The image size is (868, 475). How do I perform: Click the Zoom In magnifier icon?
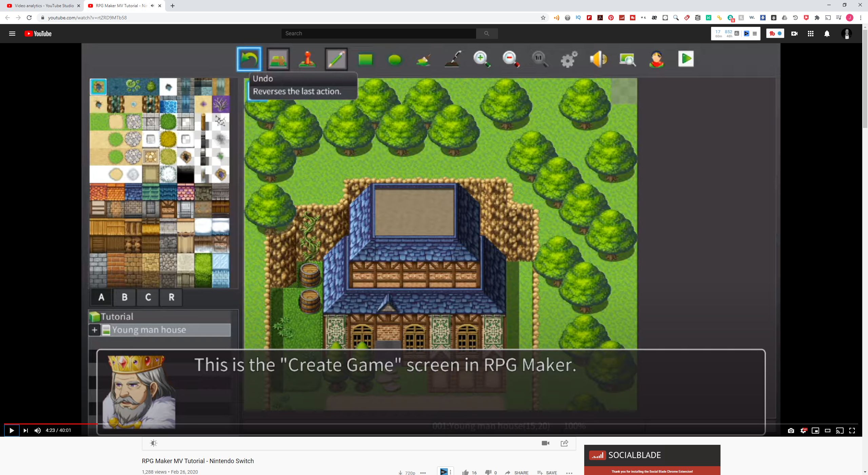482,59
